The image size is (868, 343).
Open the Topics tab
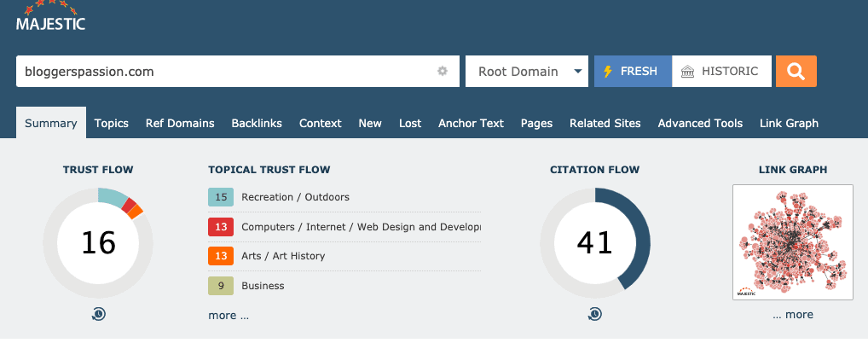click(111, 123)
